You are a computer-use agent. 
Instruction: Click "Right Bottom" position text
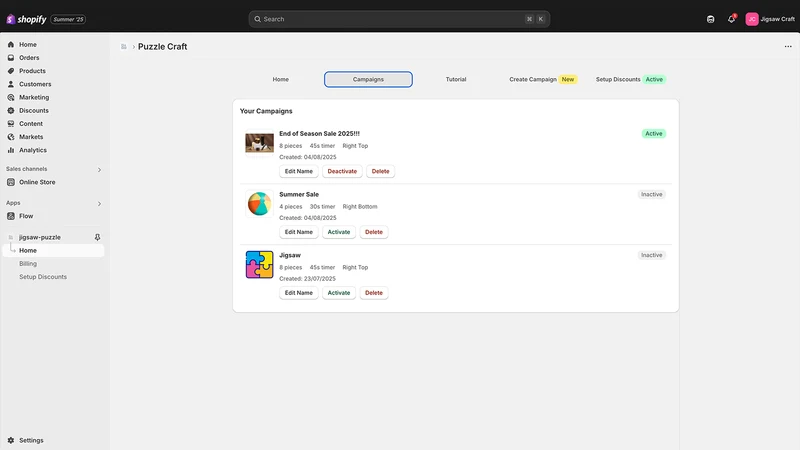coord(360,207)
